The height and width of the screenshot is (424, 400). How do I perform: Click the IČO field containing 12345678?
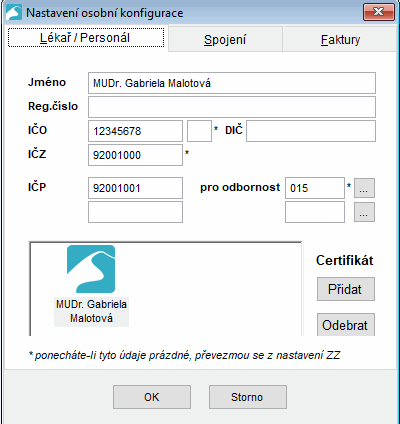[x=135, y=131]
